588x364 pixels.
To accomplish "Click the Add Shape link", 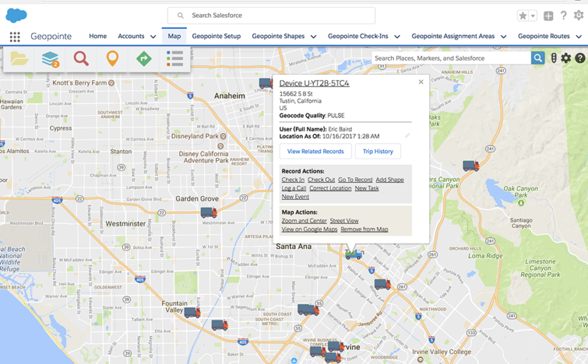I will tap(390, 180).
